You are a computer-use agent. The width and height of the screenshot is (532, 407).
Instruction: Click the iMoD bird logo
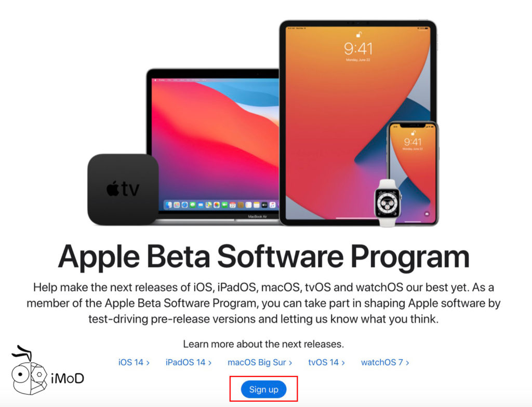click(29, 371)
